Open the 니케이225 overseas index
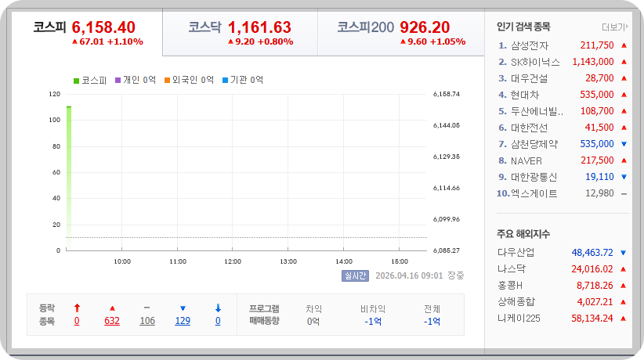Screen dimensions: 644x360 [519, 318]
